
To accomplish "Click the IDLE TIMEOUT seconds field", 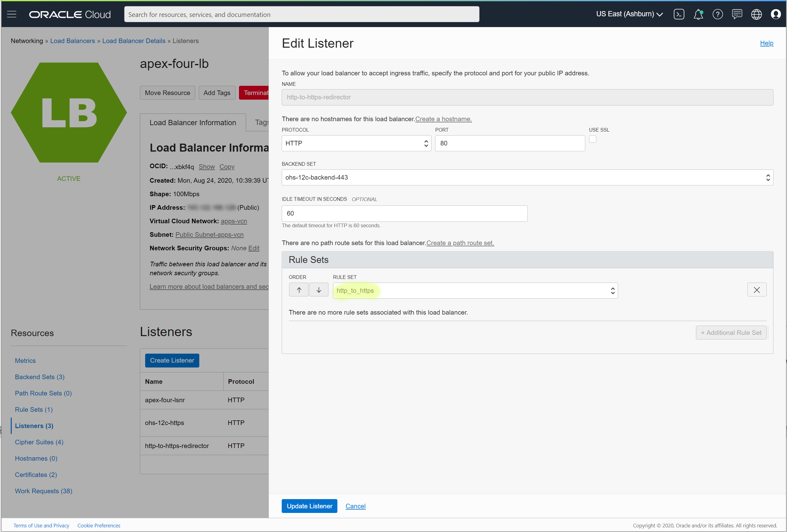I will pyautogui.click(x=404, y=213).
